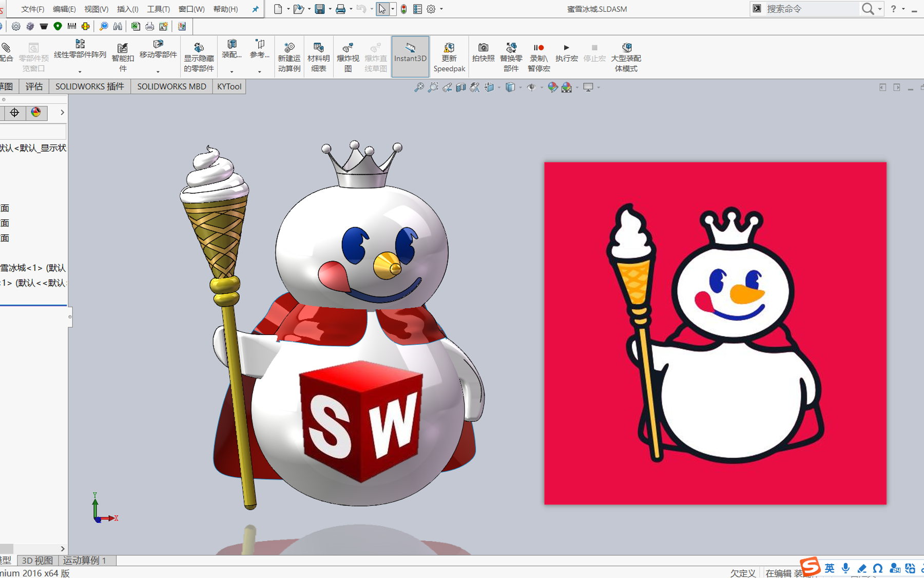Click the Excel spreadsheet icon
The width and height of the screenshot is (924, 578).
point(136,26)
